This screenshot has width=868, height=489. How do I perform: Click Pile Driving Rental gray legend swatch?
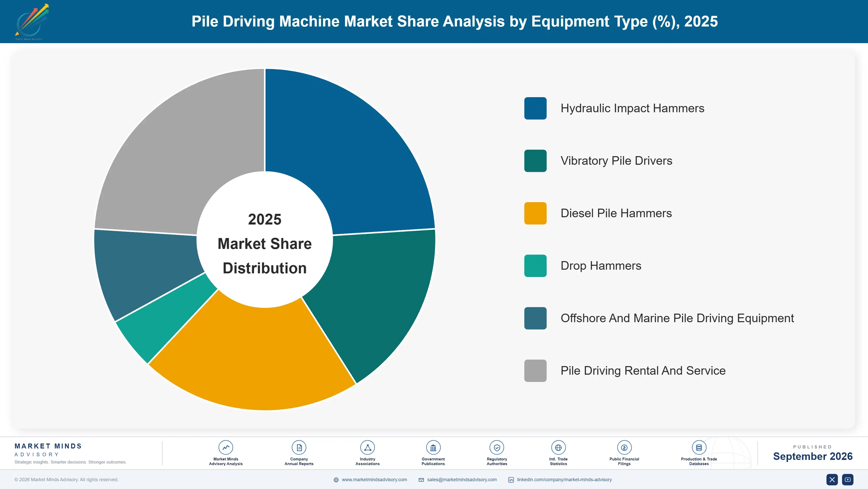coord(535,371)
